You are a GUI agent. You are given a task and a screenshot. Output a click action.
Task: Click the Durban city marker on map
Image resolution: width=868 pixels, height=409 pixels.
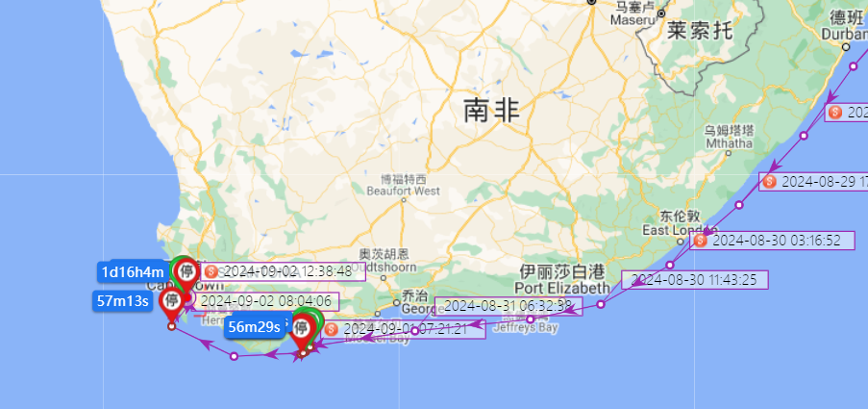coord(846,47)
